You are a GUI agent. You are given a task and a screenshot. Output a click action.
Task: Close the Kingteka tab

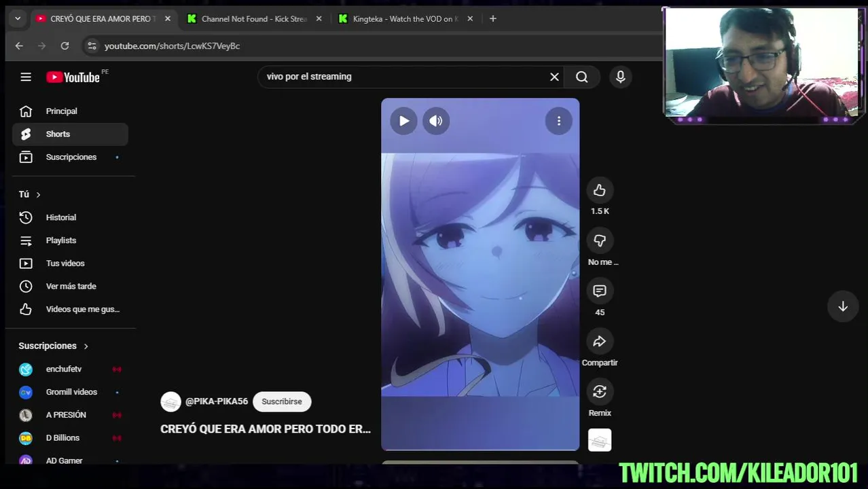click(469, 19)
